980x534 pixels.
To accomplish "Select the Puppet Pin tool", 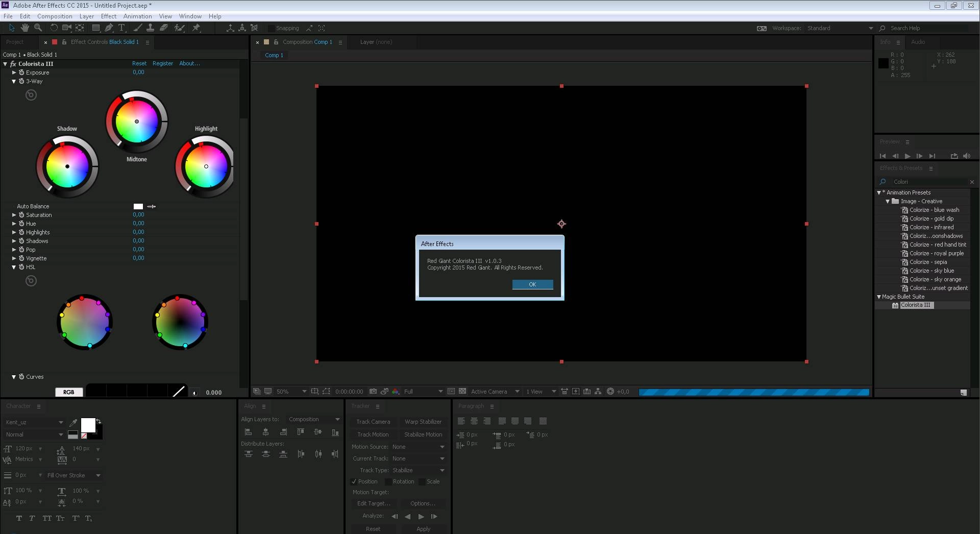I will pyautogui.click(x=196, y=28).
